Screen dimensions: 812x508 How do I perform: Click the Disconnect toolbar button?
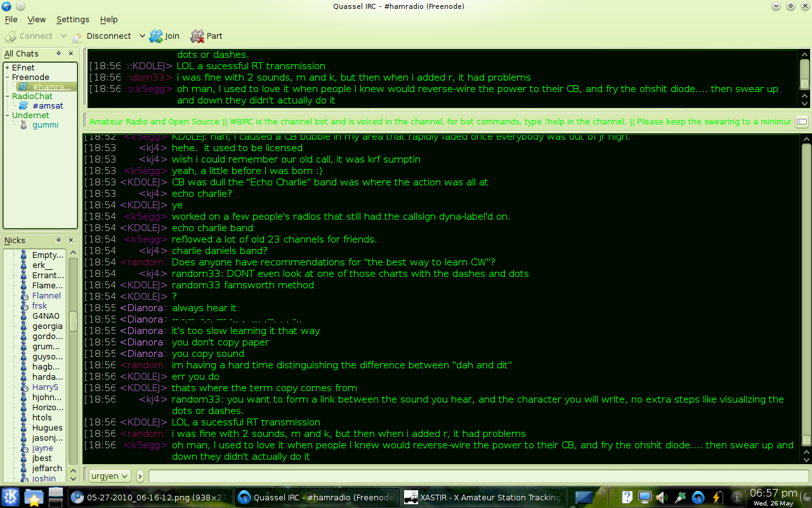(x=101, y=36)
